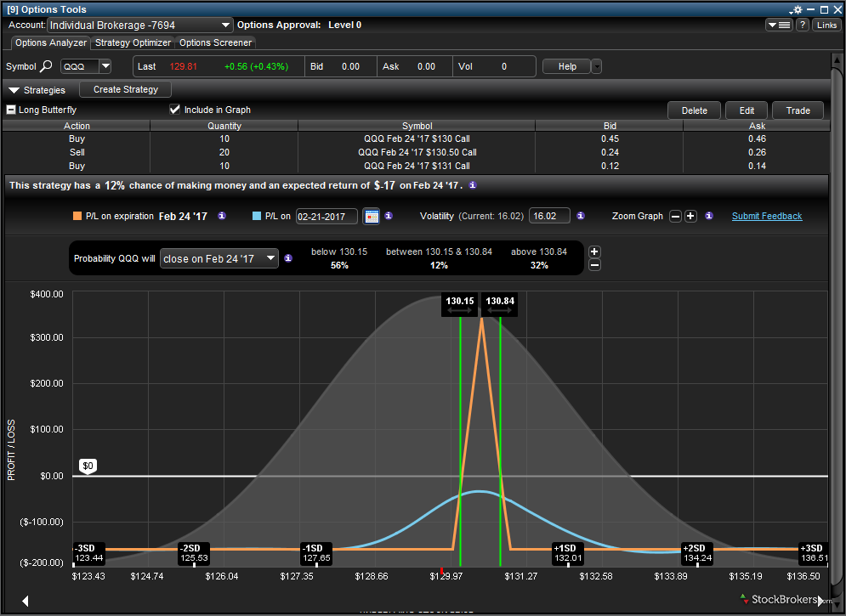Viewport: 846px width, 616px height.
Task: Open the window settings gear icon
Action: click(797, 9)
